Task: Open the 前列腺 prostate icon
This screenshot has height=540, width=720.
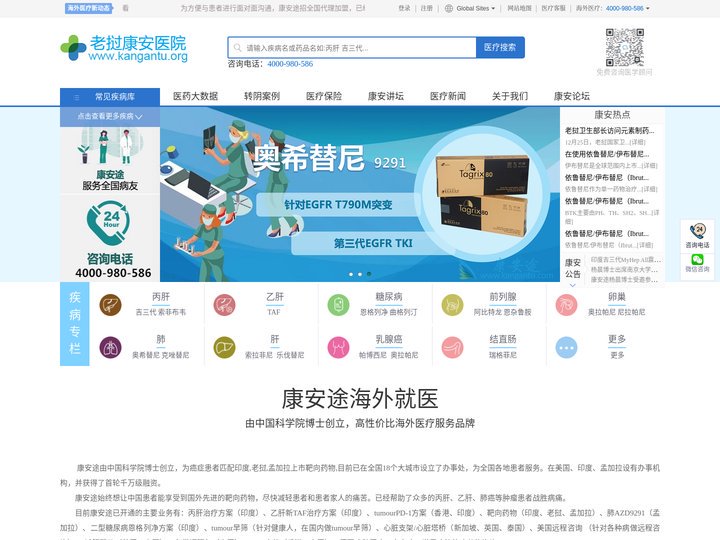Action: [x=452, y=305]
